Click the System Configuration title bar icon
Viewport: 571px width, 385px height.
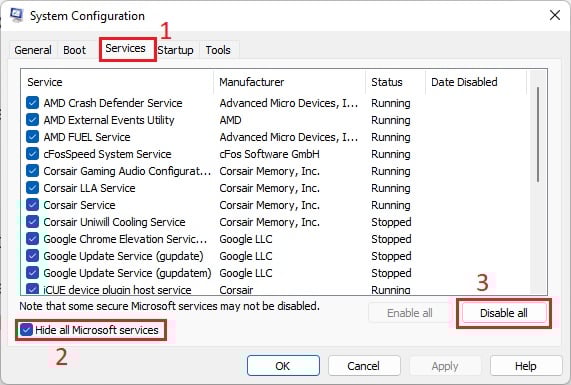[16, 15]
